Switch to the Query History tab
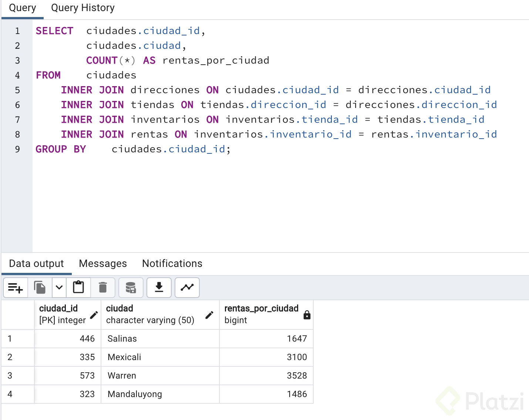The height and width of the screenshot is (420, 529). pyautogui.click(x=83, y=8)
